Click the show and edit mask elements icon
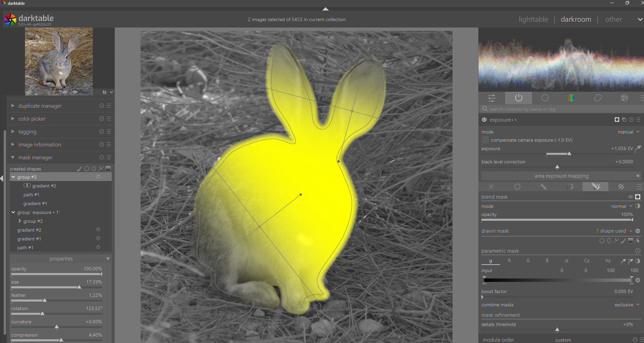Viewport: 644px width, 343px height. coord(637,241)
